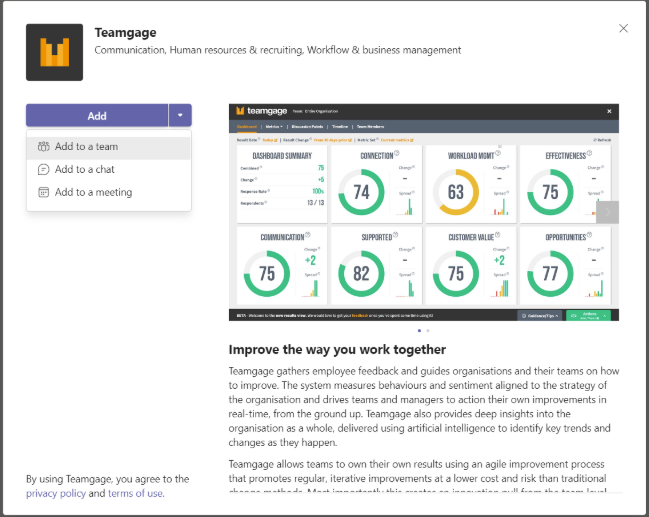Click the Workload Mgmt yellow gauge showing 63
The height and width of the screenshot is (517, 649).
456,191
